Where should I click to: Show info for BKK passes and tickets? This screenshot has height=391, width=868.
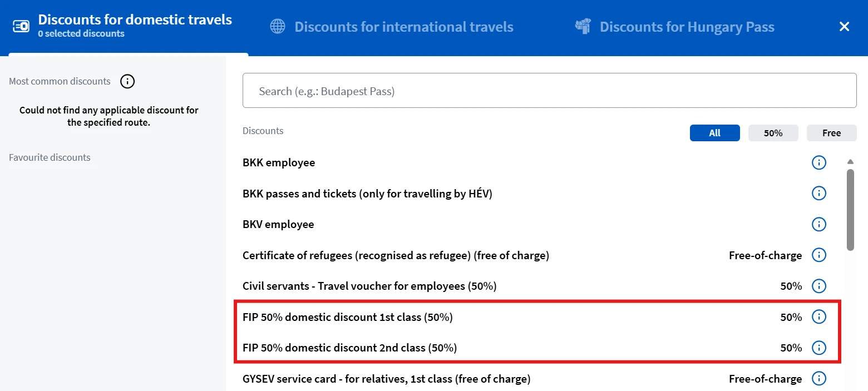click(x=818, y=194)
